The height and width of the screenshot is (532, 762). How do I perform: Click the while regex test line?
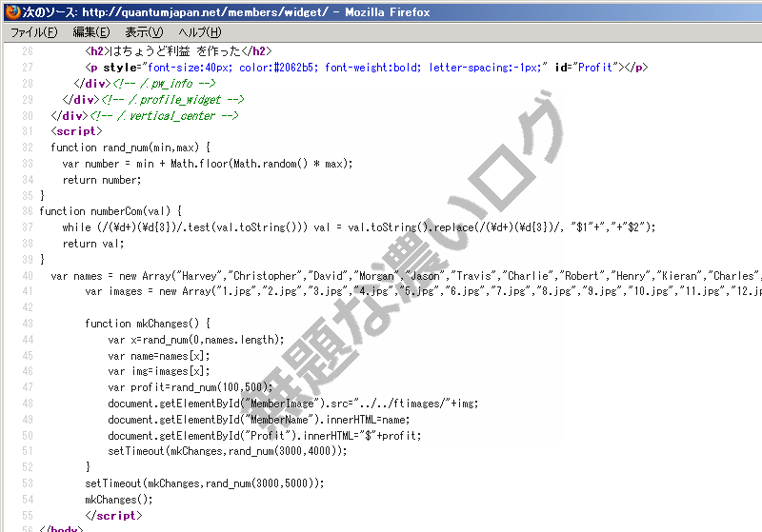(359, 227)
